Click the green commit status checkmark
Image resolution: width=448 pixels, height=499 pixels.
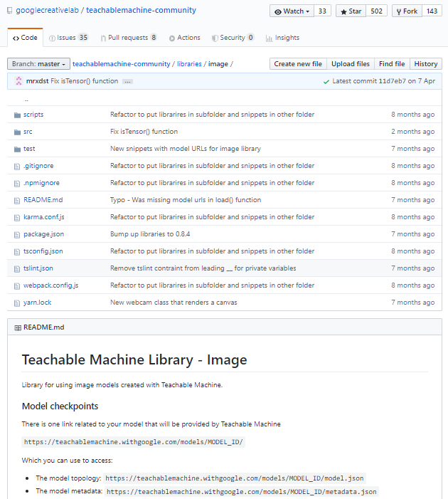[326, 82]
